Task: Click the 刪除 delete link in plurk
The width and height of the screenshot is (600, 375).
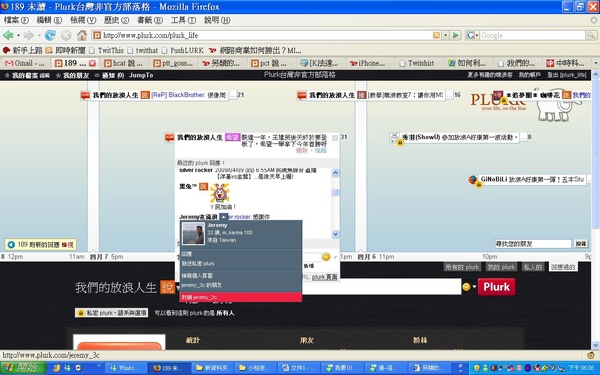Action: click(302, 151)
